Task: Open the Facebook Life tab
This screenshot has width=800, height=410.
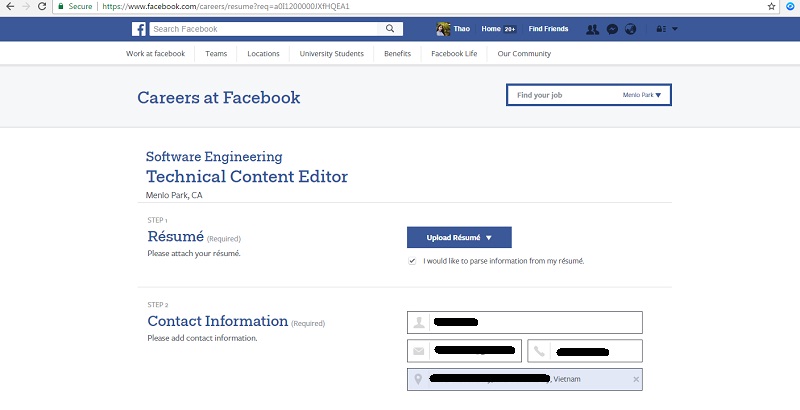Action: point(454,54)
